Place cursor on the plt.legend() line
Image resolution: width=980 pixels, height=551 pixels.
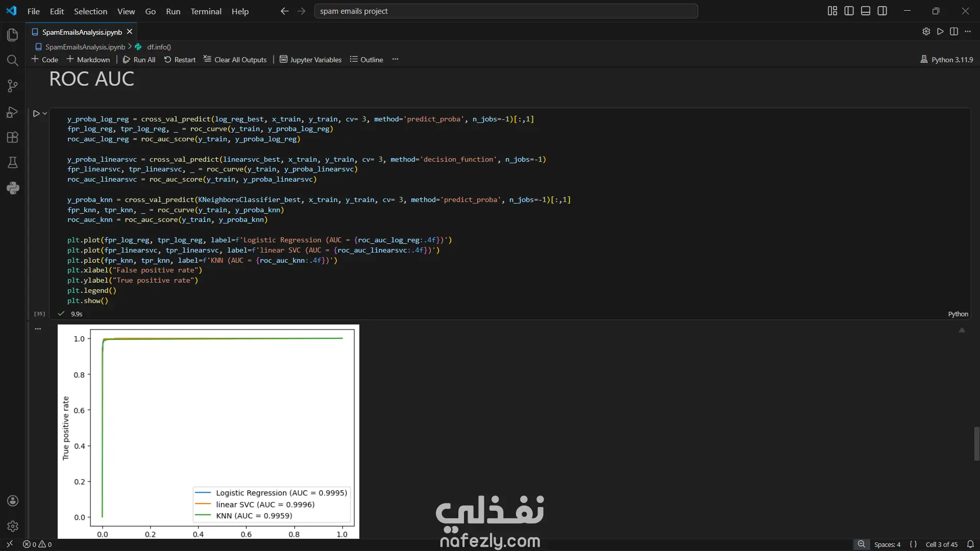(x=92, y=291)
